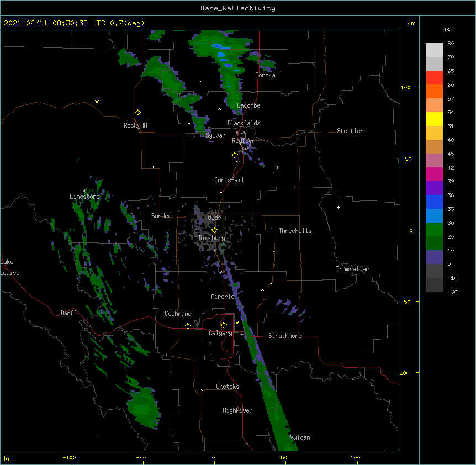The image size is (476, 465).
Task: Click the yellow diamond marker south of RedDeer
Action: coord(235,155)
